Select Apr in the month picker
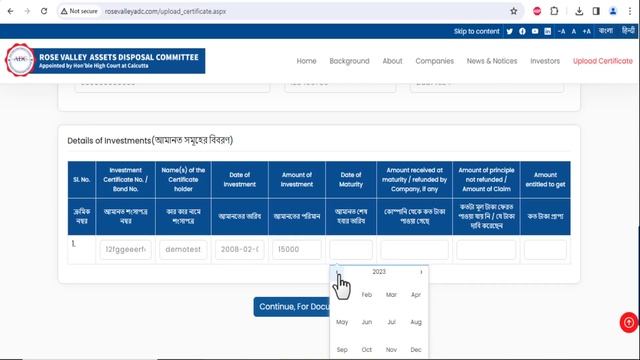Image resolution: width=640 pixels, height=360 pixels. coord(416,295)
